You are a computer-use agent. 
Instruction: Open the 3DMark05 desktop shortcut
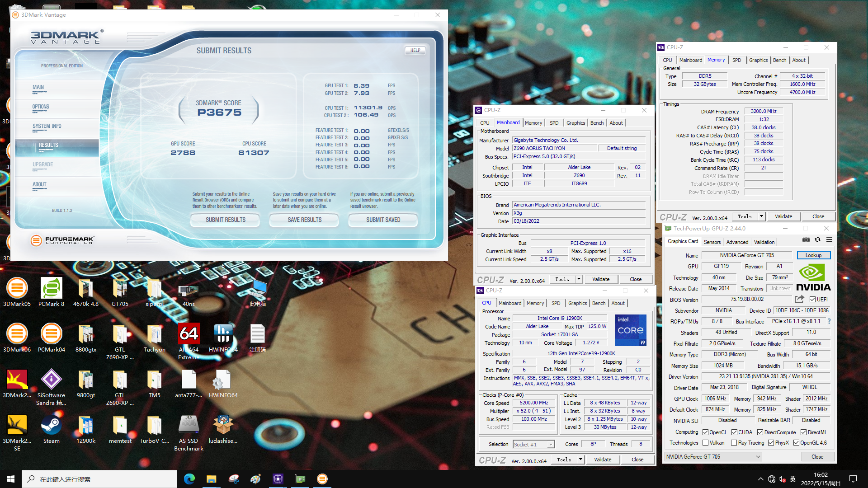(x=17, y=292)
